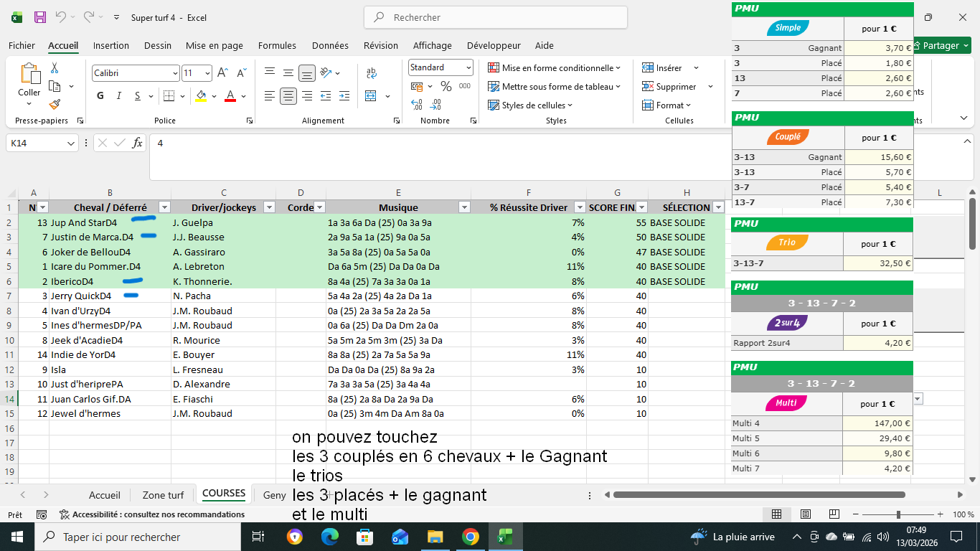
Task: Open the Driver/jockeys column filter
Action: pyautogui.click(x=269, y=207)
